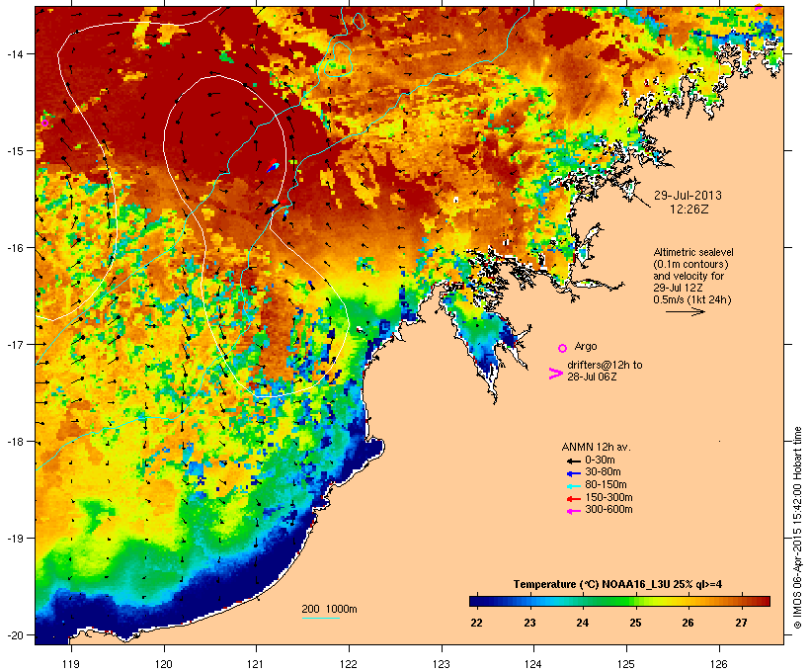The height and width of the screenshot is (672, 810).
Task: Click the latitude axis label -16
Action: [x=14, y=248]
